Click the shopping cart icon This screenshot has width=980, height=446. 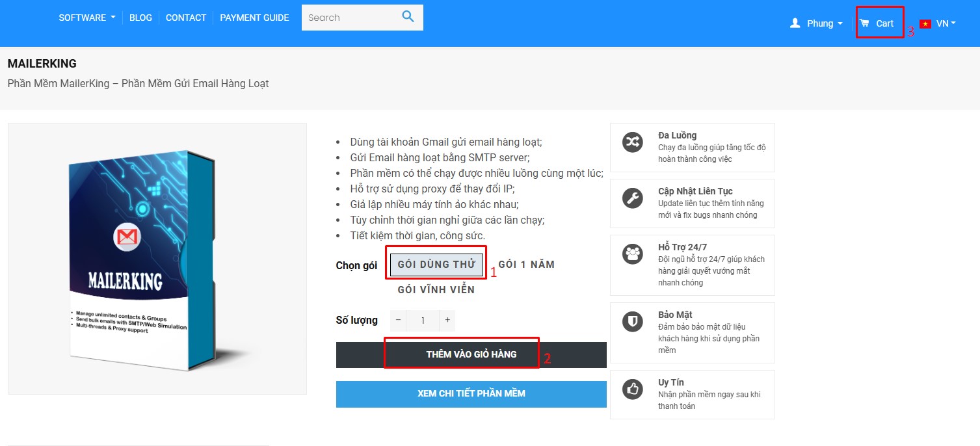pyautogui.click(x=864, y=23)
